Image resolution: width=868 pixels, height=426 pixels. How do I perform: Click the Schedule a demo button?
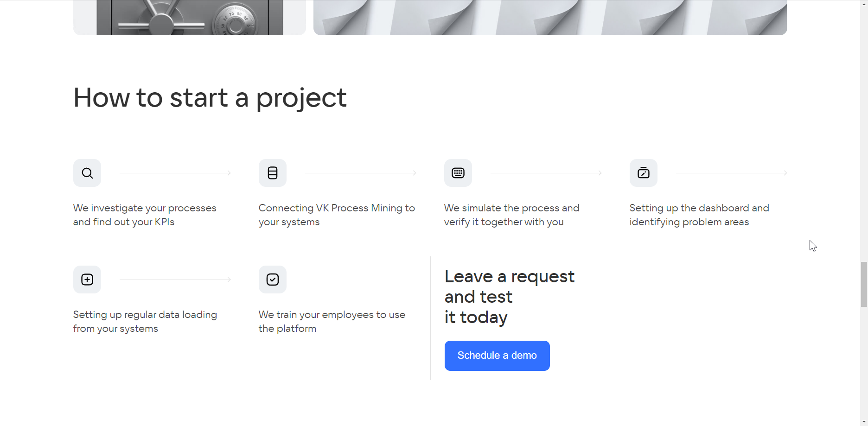point(497,356)
